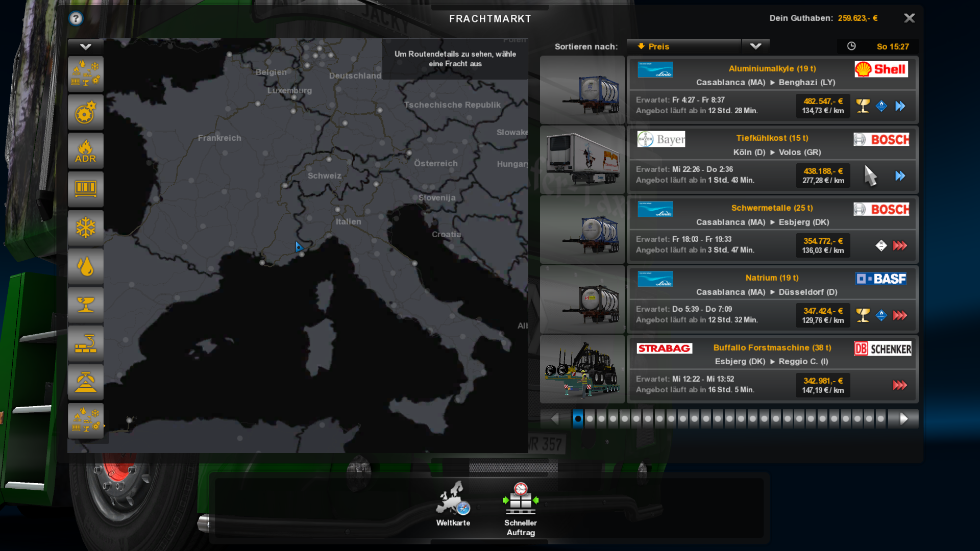Click the clock icon beside So 15:27
980x551 pixels.
(851, 46)
